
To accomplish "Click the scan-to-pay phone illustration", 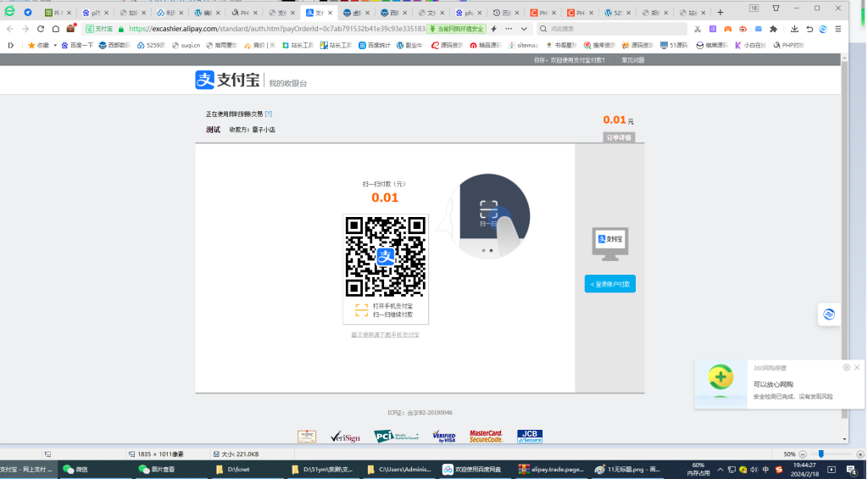I will tap(488, 216).
